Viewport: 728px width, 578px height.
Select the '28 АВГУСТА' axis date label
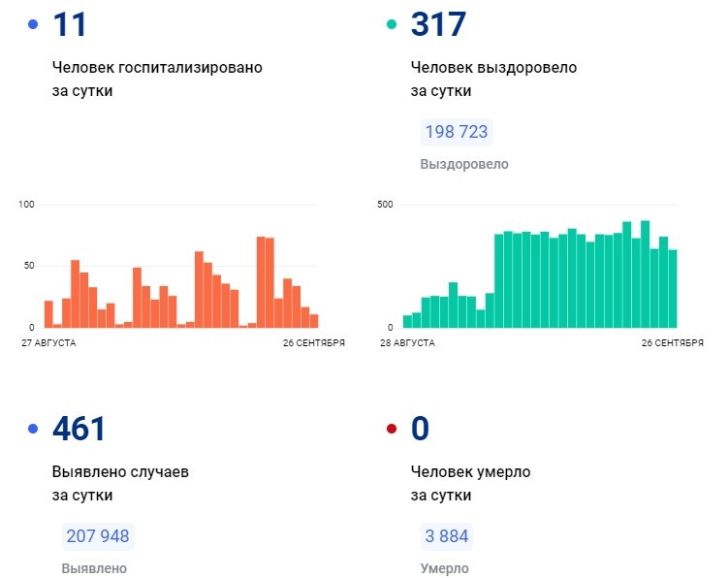coord(406,343)
